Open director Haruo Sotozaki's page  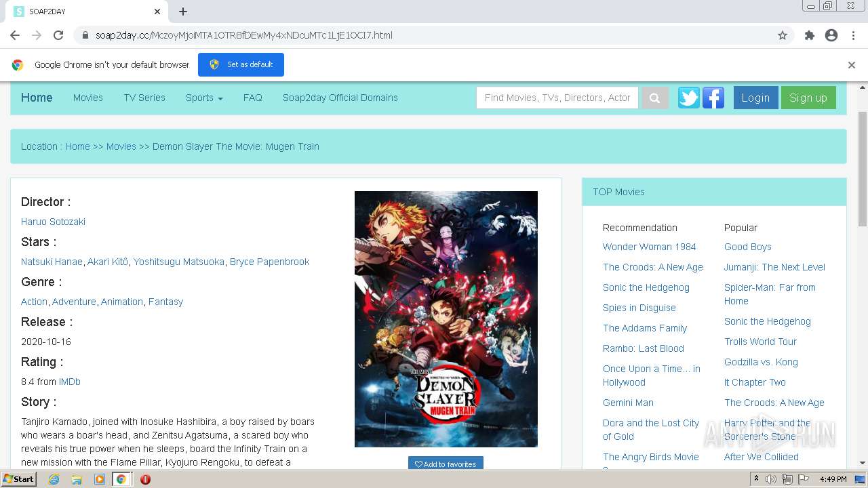click(53, 222)
